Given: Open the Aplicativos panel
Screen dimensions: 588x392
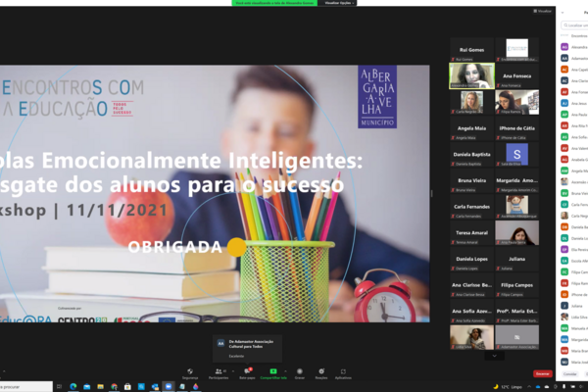Looking at the screenshot, I should tap(343, 373).
